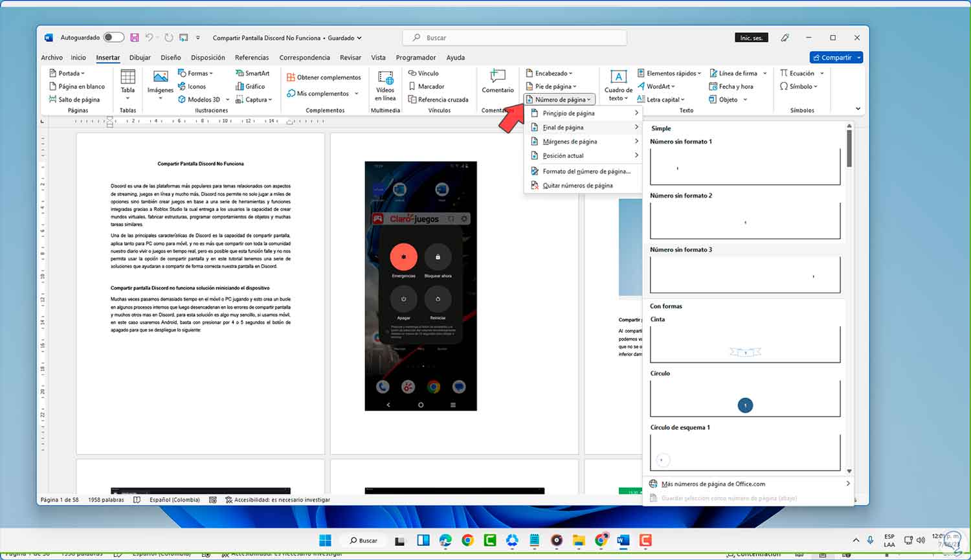The width and height of the screenshot is (971, 560).
Task: Insert a Salto de página
Action: click(x=74, y=99)
